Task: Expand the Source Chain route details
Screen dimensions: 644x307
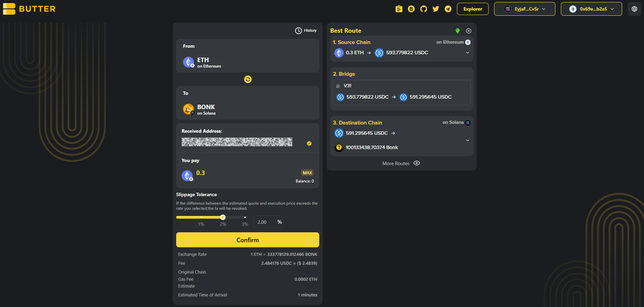Action: coord(467,53)
